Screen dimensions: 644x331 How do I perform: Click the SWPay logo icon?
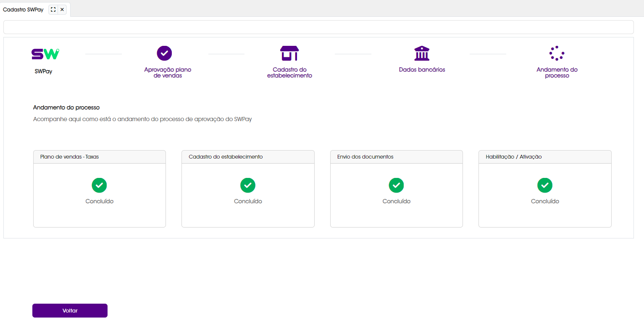[45, 54]
